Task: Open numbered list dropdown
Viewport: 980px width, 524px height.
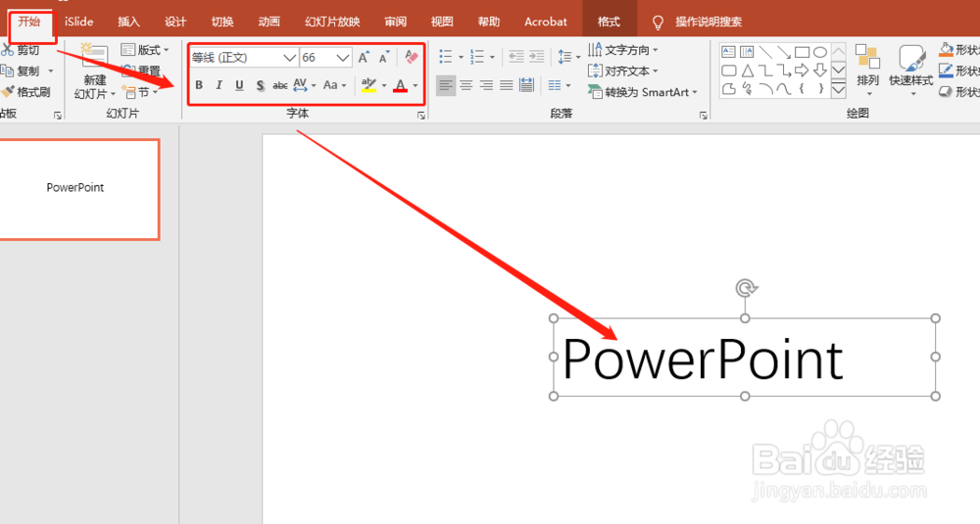Action: pos(493,58)
